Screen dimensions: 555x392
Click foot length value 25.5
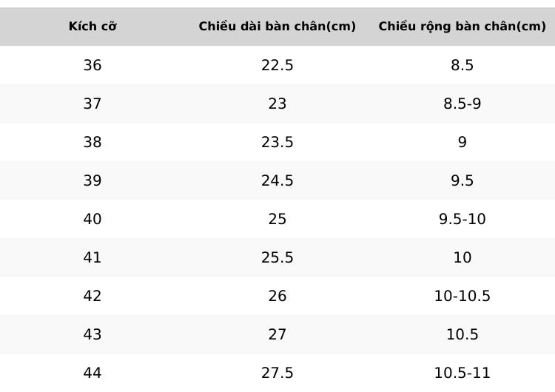point(277,257)
